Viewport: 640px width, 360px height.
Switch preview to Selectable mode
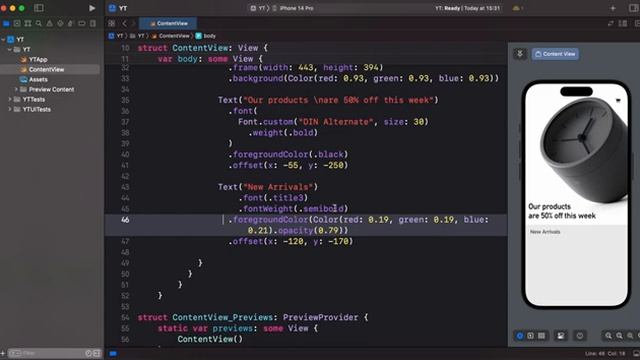(530, 336)
